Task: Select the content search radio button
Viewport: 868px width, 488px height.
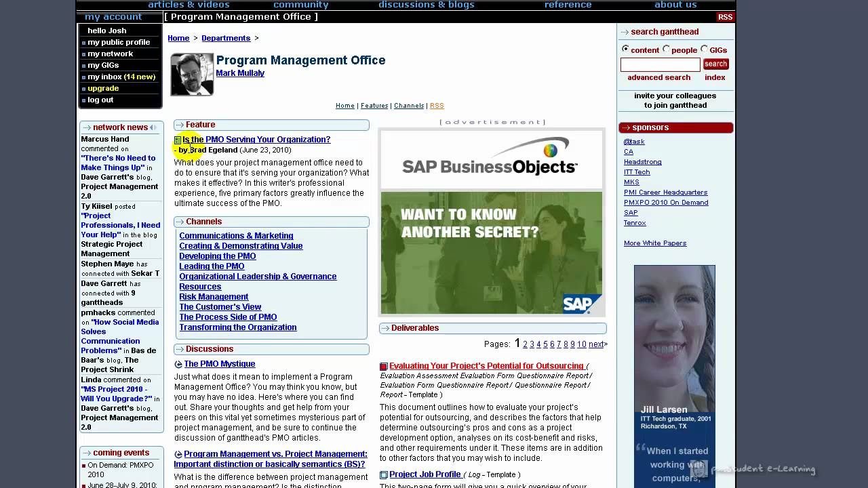Action: point(625,49)
